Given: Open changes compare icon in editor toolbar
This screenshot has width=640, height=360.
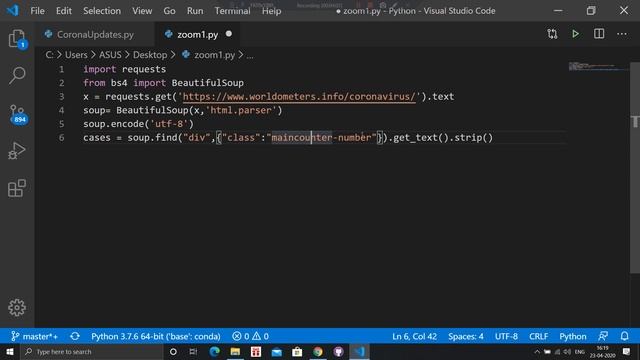Looking at the screenshot, I should pyautogui.click(x=552, y=34).
